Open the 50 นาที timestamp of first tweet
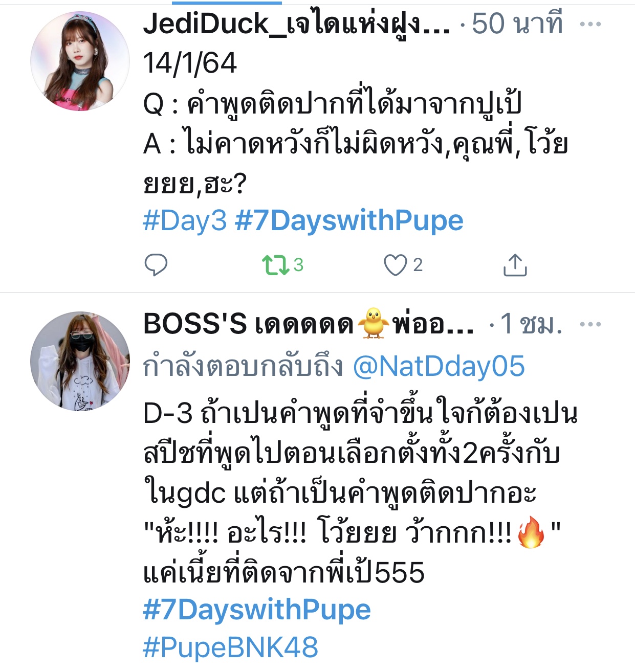The height and width of the screenshot is (672, 635). (x=517, y=24)
